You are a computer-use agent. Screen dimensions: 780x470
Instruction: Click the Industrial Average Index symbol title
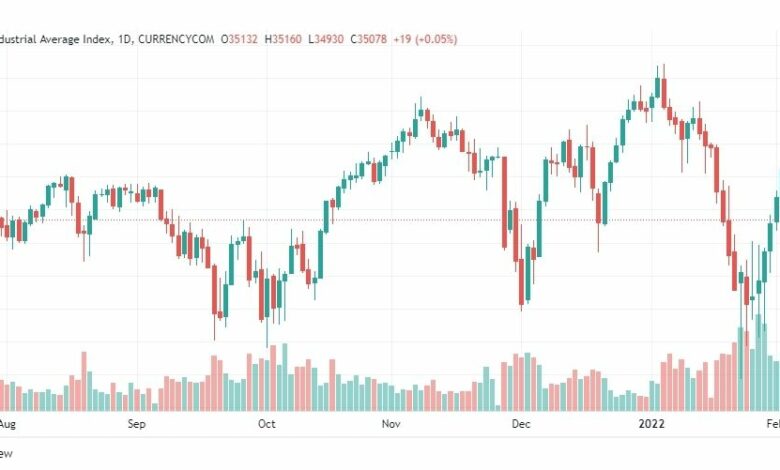[57, 39]
